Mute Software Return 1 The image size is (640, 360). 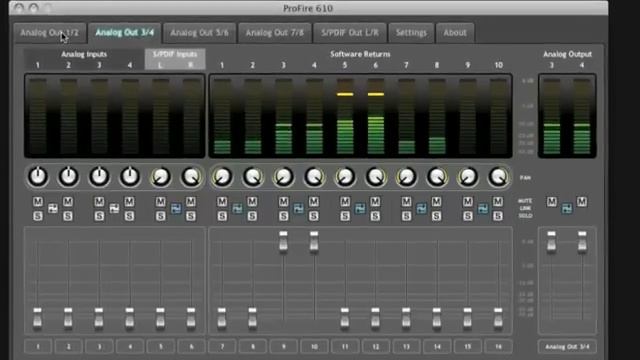[222, 202]
